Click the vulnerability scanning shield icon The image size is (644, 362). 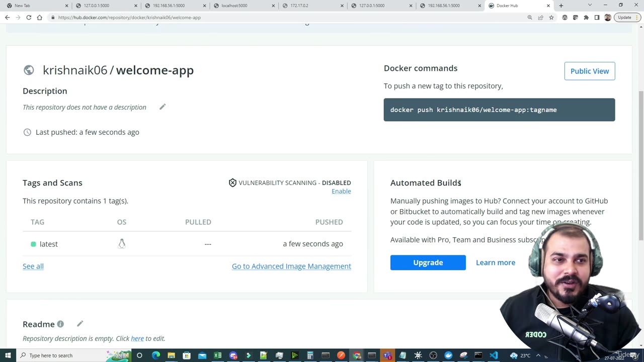[x=232, y=183]
